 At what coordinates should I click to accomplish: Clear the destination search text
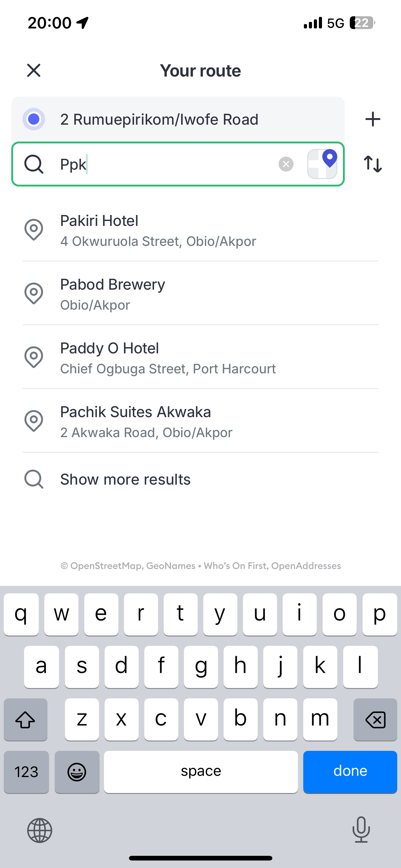pos(286,164)
